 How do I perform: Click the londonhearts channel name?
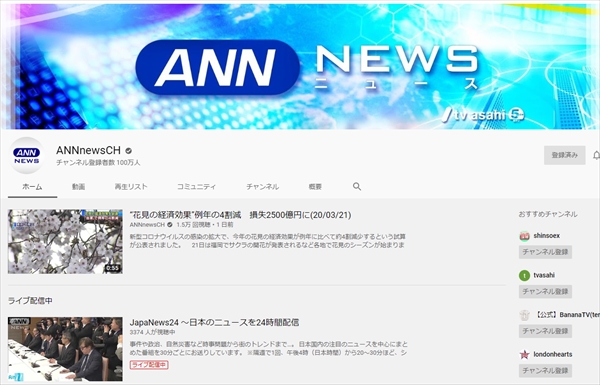553,354
